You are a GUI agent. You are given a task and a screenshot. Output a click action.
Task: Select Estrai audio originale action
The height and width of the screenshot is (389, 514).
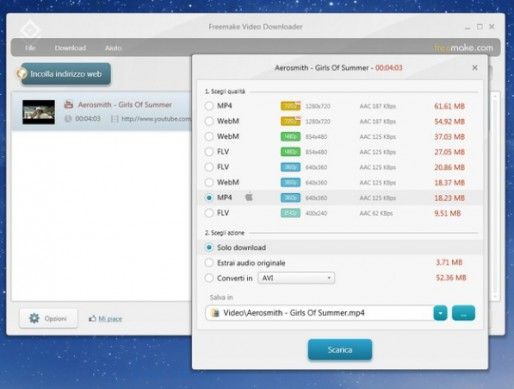pos(209,263)
